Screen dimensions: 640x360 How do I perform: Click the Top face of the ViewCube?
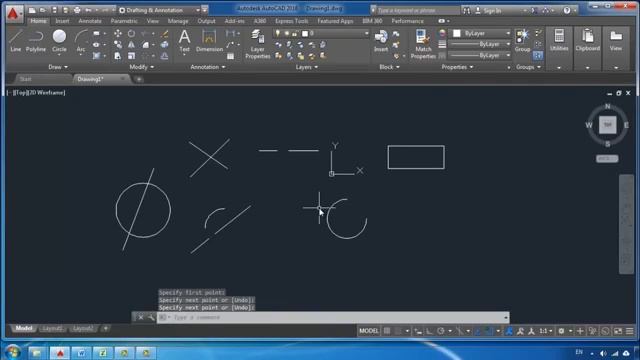607,124
